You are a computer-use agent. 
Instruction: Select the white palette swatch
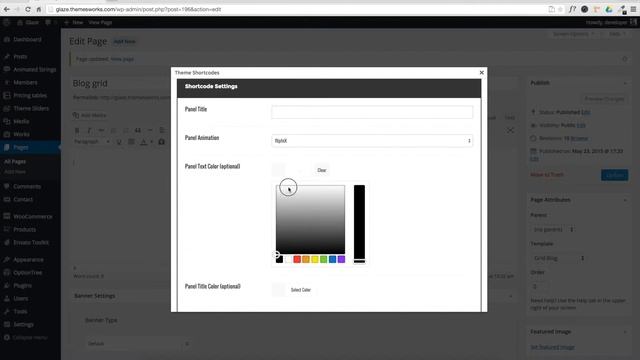[288, 259]
